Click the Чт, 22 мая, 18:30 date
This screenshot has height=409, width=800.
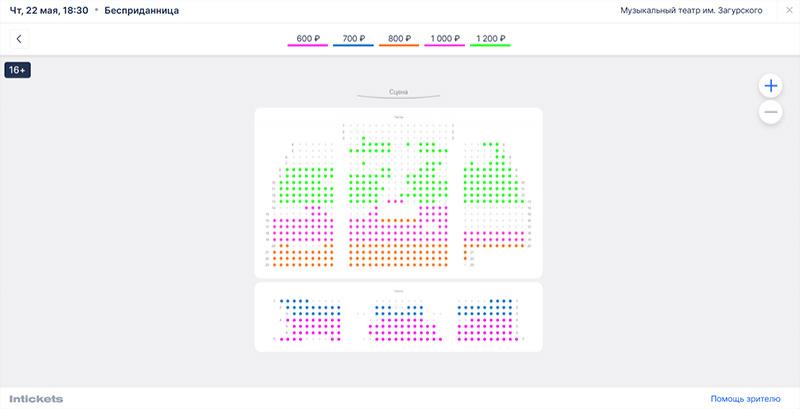pyautogui.click(x=49, y=10)
